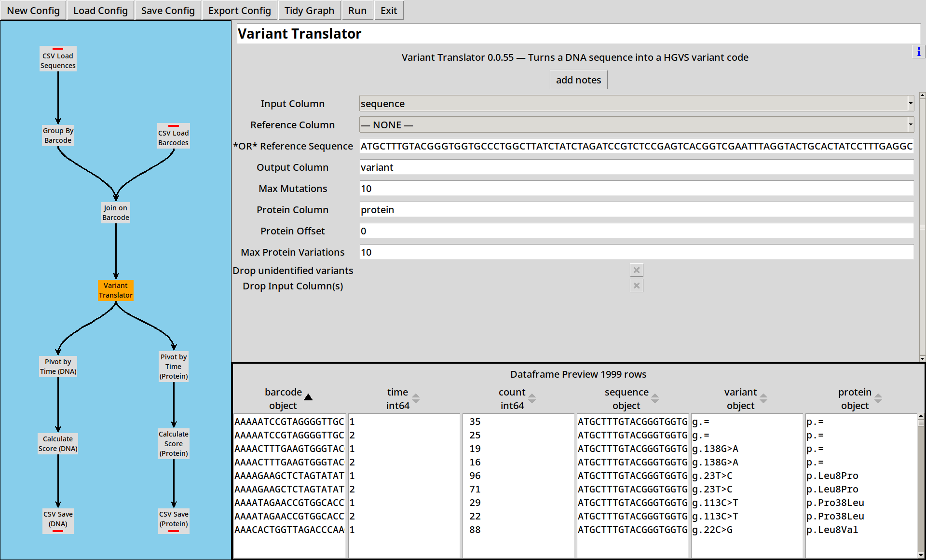Screen dimensions: 926x560
Task: Toggle Drop unidentified variants checkbox
Action: pyautogui.click(x=637, y=270)
